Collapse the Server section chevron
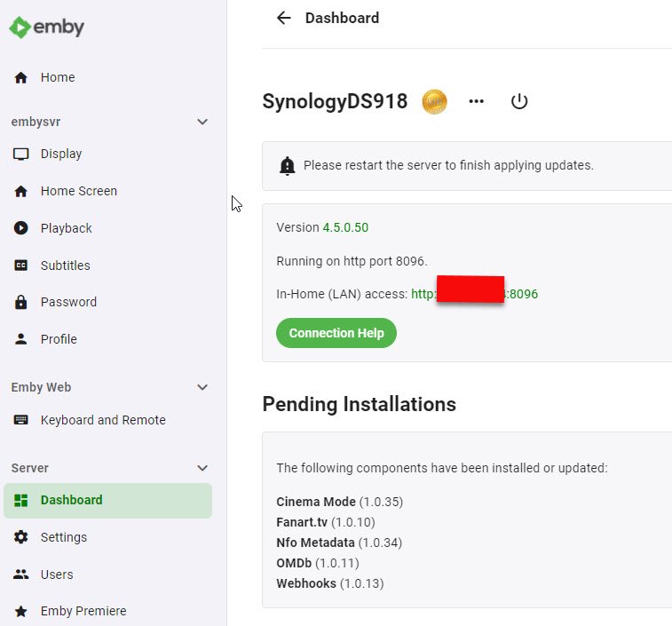The height and width of the screenshot is (626, 672). [202, 468]
